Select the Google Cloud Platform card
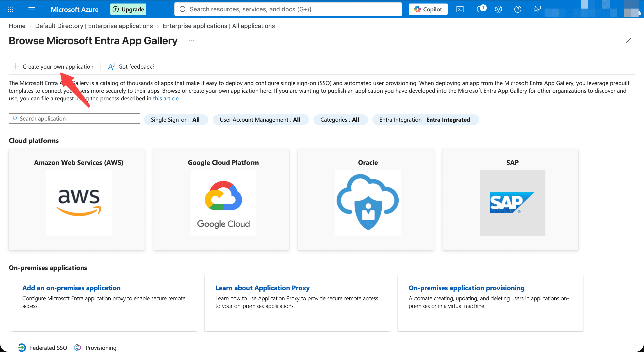 (221, 199)
